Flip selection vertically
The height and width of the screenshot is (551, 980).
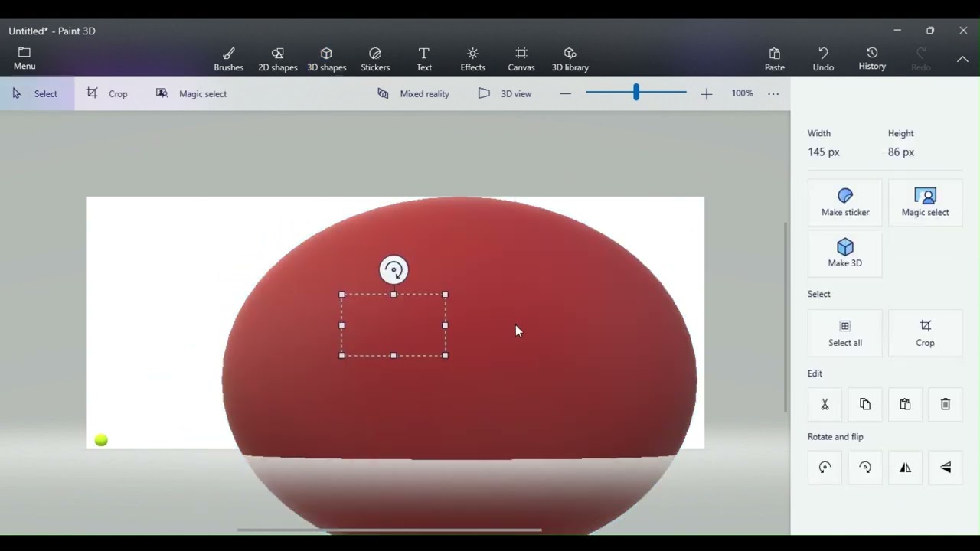pos(946,468)
